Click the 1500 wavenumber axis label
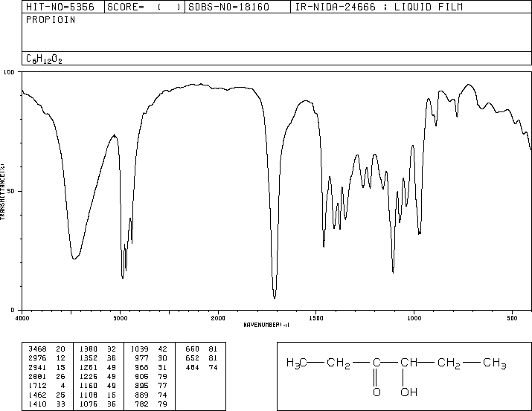532x411 pixels. (316, 318)
